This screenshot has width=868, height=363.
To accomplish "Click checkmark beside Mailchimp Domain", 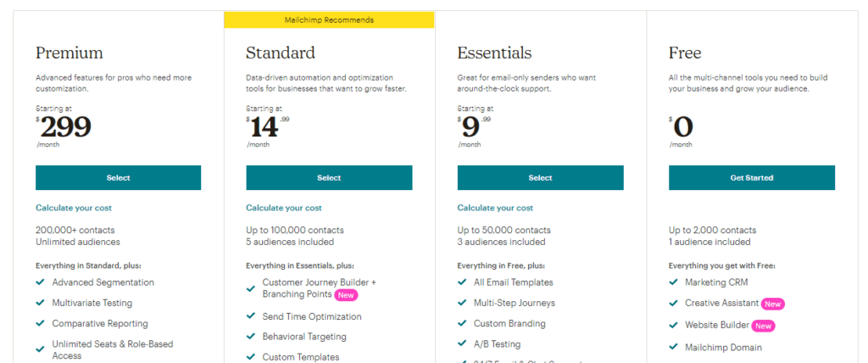I will click(x=674, y=347).
